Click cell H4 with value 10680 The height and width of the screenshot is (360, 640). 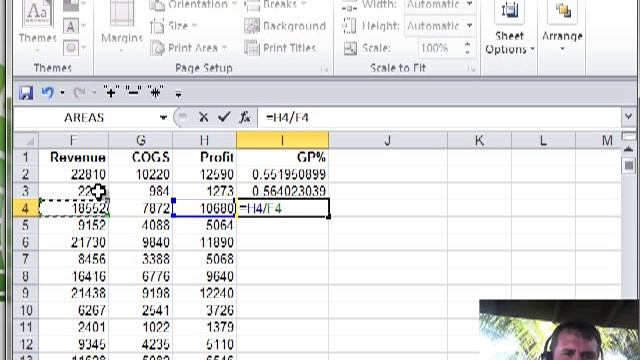(204, 208)
